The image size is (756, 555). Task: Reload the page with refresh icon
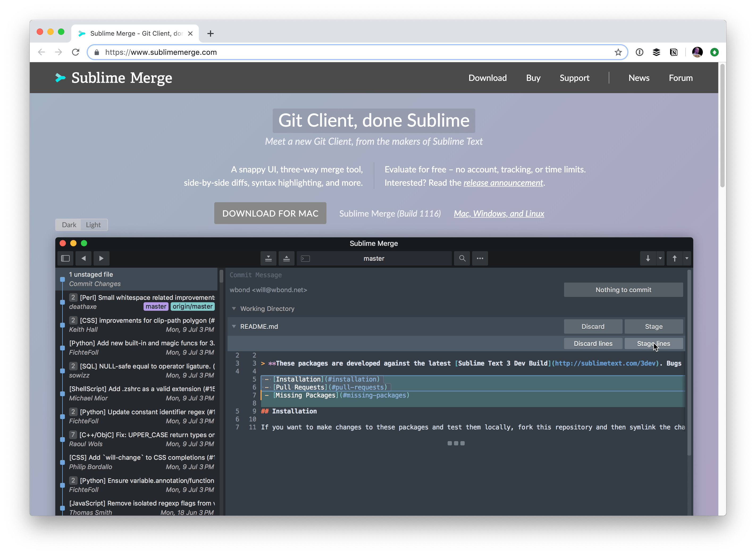point(76,52)
